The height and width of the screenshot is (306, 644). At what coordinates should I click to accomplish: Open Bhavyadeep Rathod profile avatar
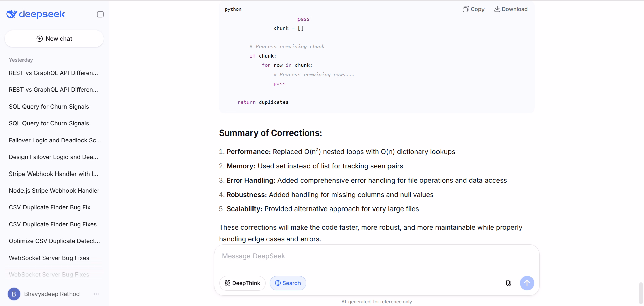14,294
